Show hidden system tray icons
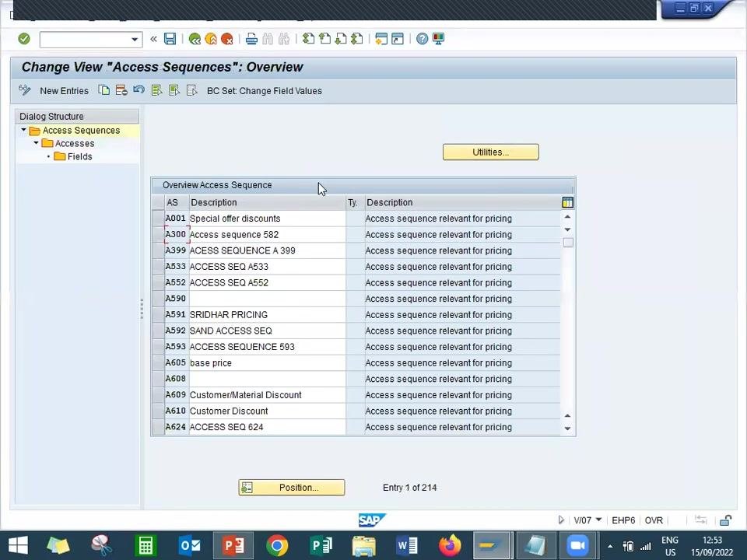This screenshot has width=747, height=560. [610, 546]
